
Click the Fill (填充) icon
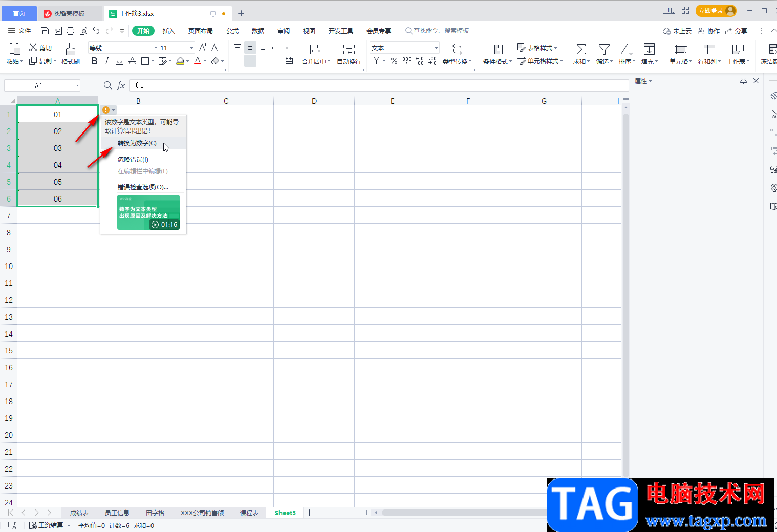(649, 49)
